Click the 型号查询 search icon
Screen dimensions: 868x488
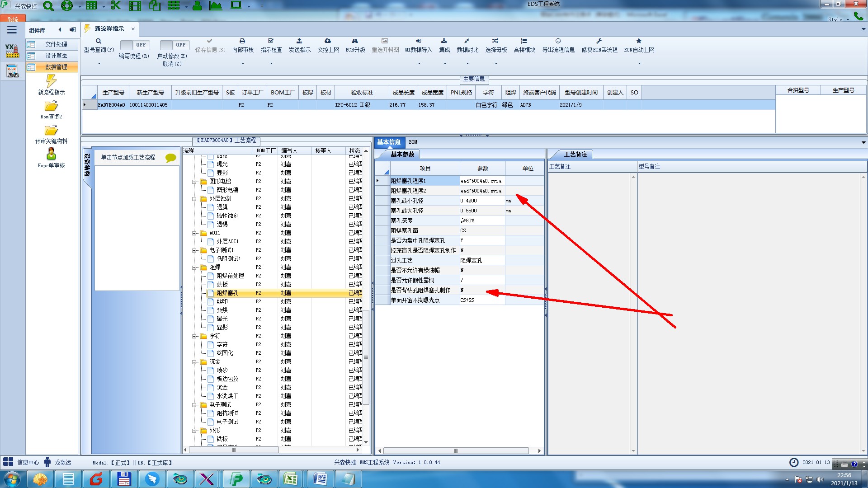pos(99,41)
